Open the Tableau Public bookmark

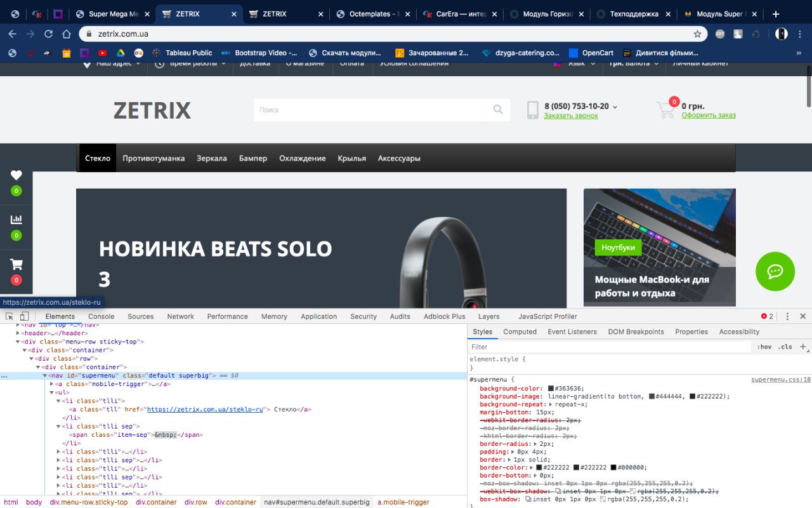tap(182, 53)
